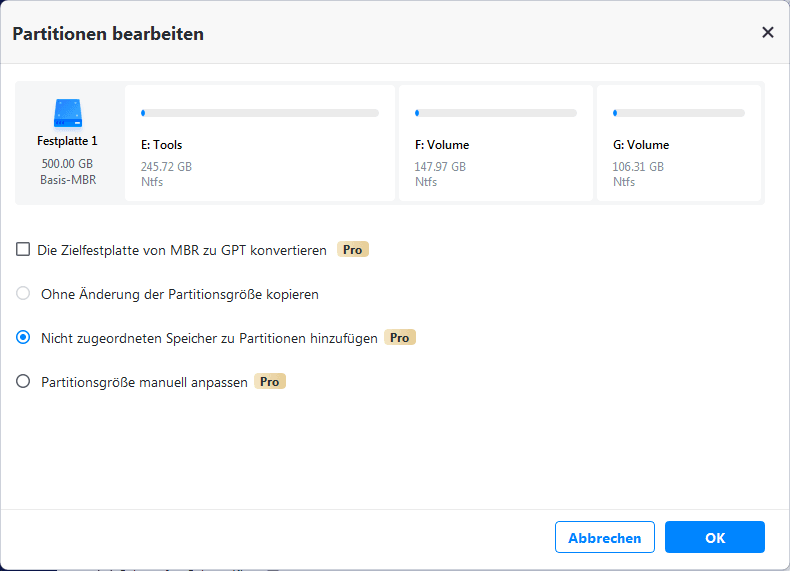The image size is (790, 571).
Task: Select the F: Volume partition label
Action: [x=442, y=145]
